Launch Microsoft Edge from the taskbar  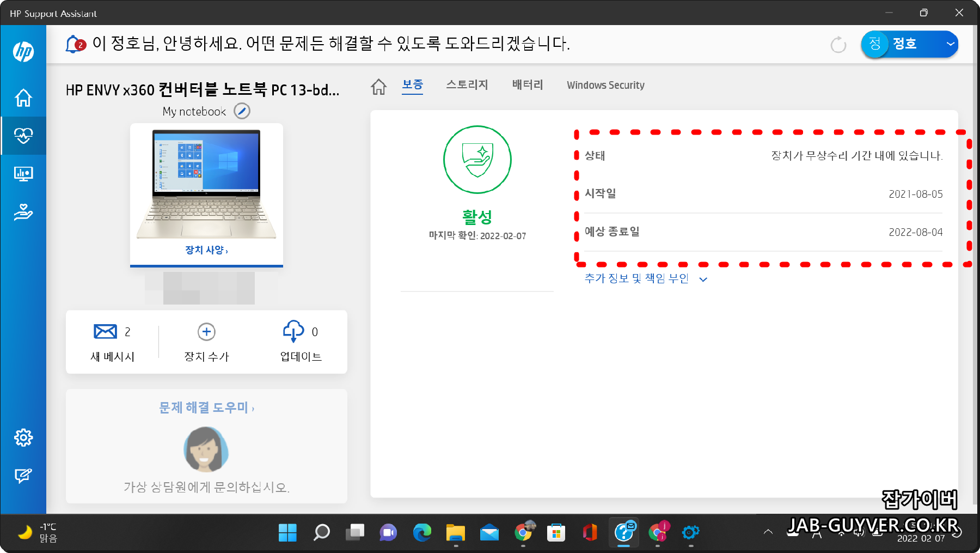click(x=422, y=532)
